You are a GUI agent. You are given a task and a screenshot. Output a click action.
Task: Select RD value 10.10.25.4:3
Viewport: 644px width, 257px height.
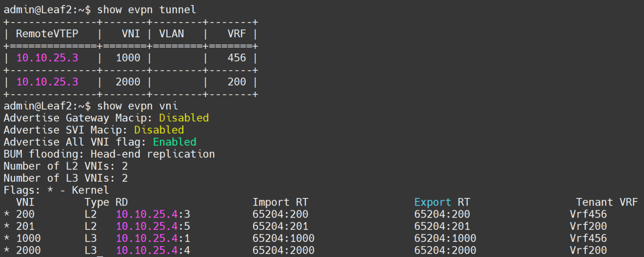click(153, 215)
